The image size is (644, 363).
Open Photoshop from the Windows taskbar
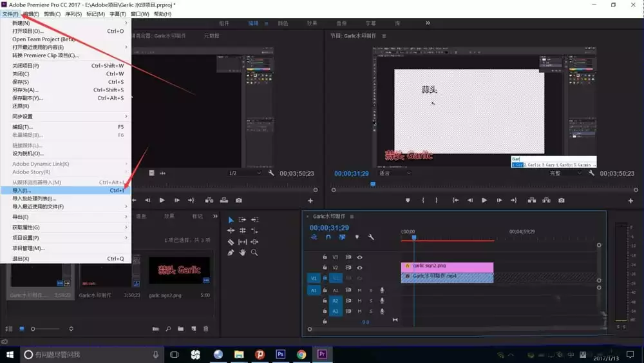pos(280,354)
